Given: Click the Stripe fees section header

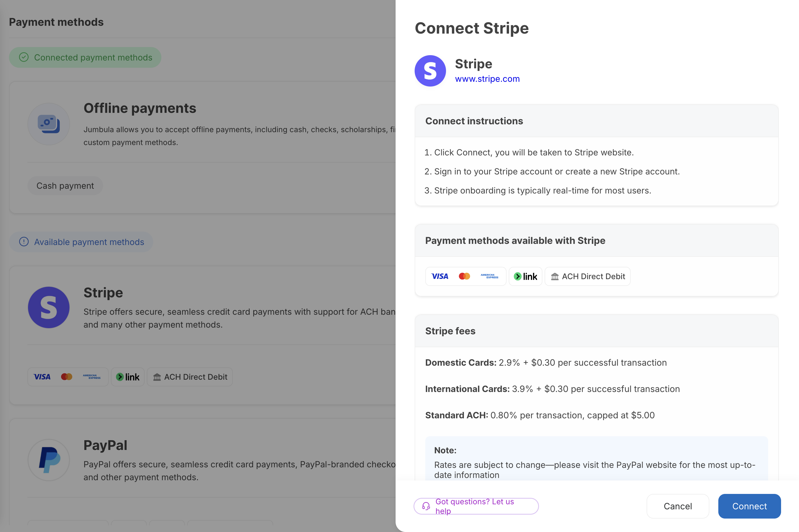Looking at the screenshot, I should (x=450, y=331).
